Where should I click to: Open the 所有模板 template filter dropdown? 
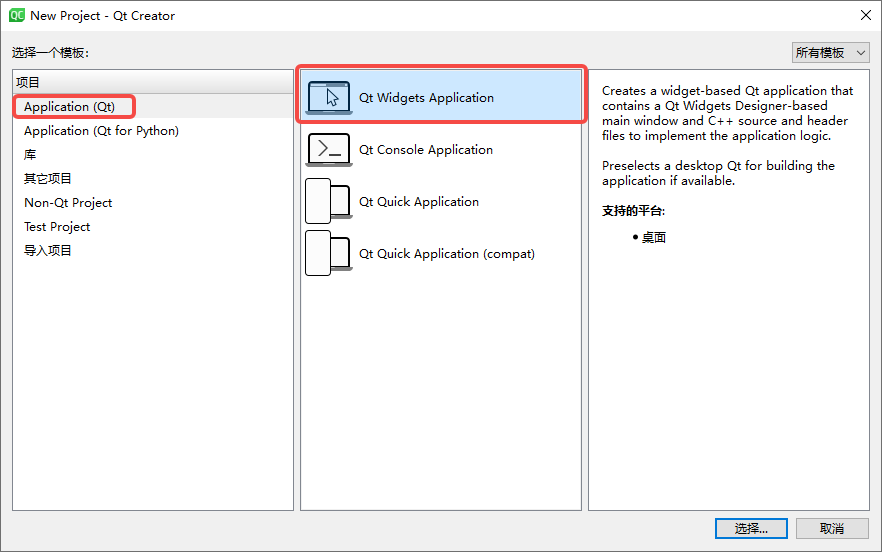click(x=830, y=53)
